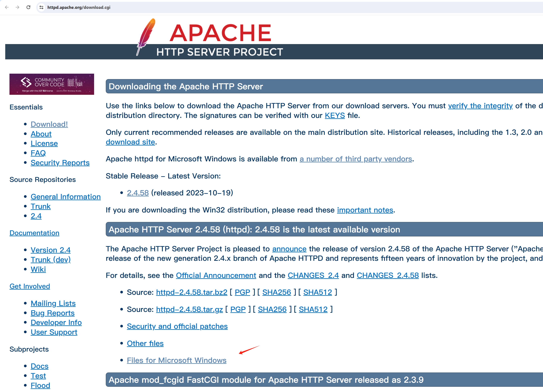Click the APACHE red wordmark logo
The image size is (543, 392).
pyautogui.click(x=220, y=33)
